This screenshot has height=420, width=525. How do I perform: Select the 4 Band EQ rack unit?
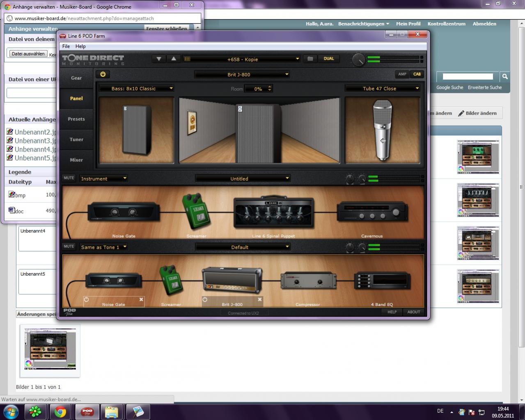(x=382, y=281)
